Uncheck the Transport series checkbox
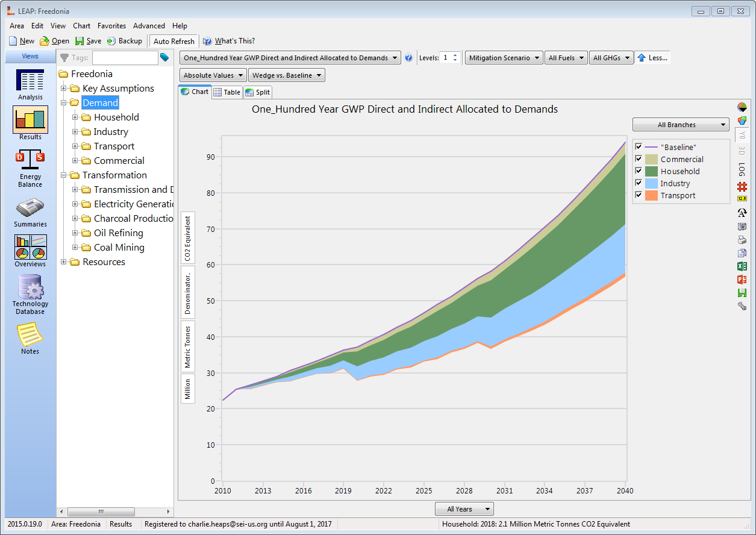Screen dimensions: 756x535 click(x=639, y=195)
